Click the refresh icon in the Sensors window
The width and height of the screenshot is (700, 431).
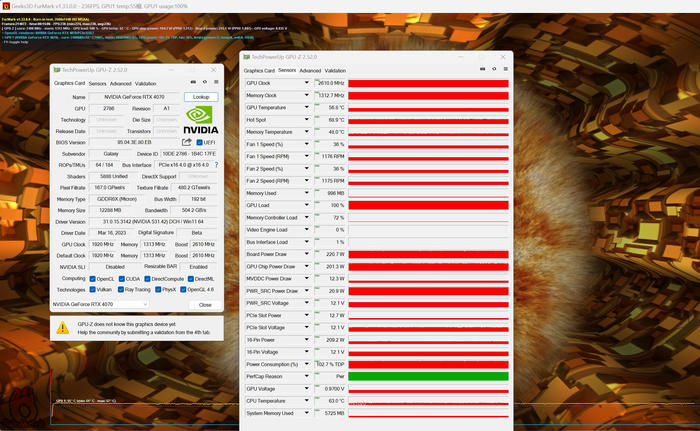494,69
